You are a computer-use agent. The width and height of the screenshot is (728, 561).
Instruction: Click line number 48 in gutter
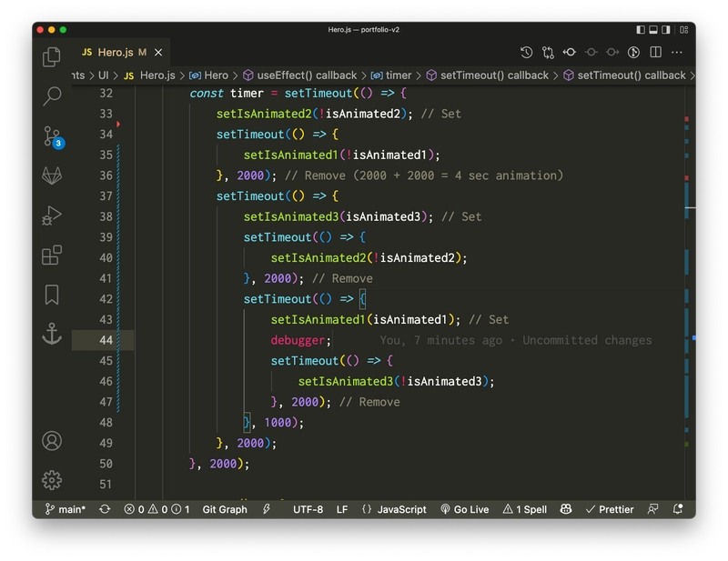tap(106, 422)
